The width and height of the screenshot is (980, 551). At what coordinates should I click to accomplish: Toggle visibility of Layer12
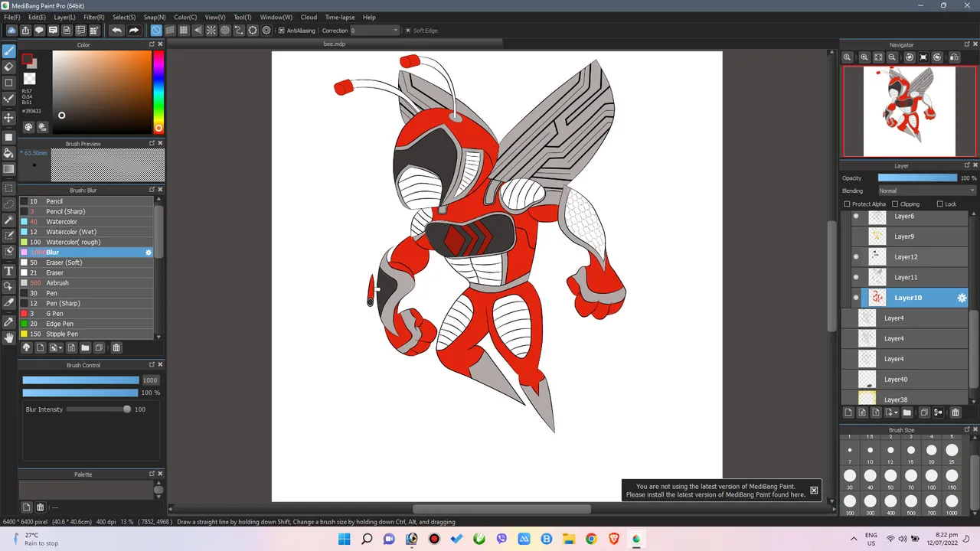tap(856, 257)
